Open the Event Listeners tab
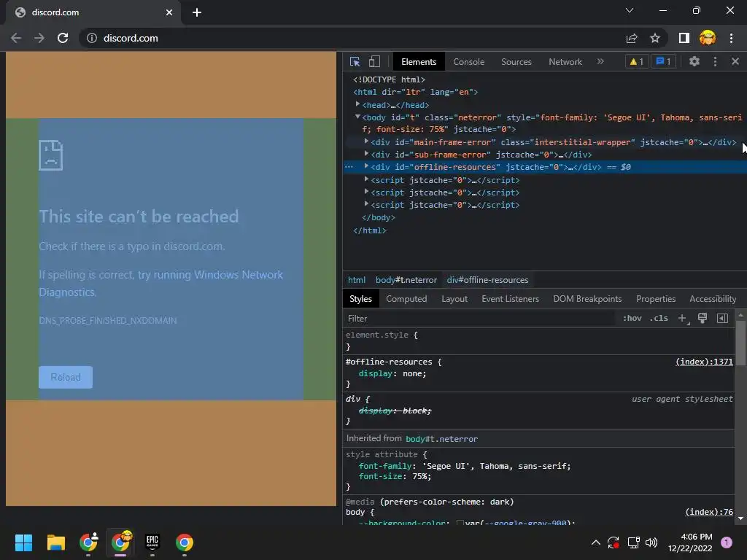747x560 pixels. [x=510, y=299]
